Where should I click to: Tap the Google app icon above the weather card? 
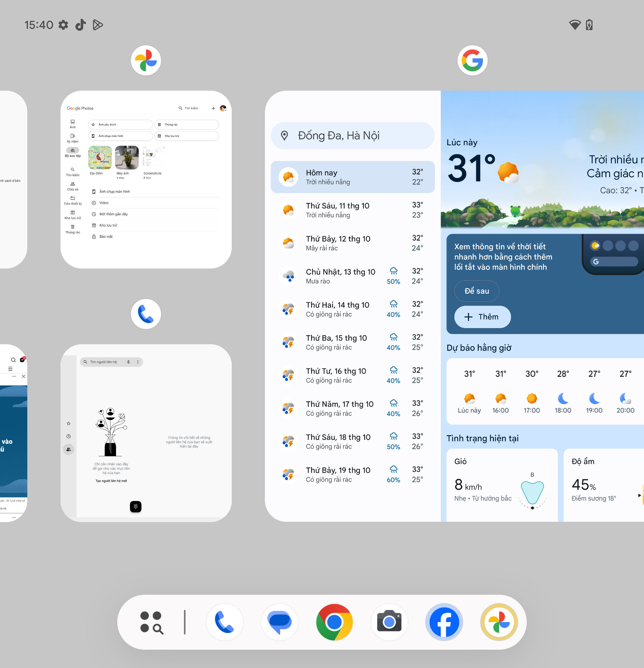472,60
